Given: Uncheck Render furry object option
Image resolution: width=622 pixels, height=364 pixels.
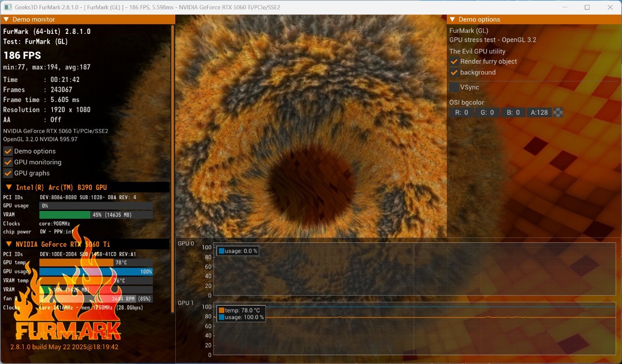Looking at the screenshot, I should [454, 62].
